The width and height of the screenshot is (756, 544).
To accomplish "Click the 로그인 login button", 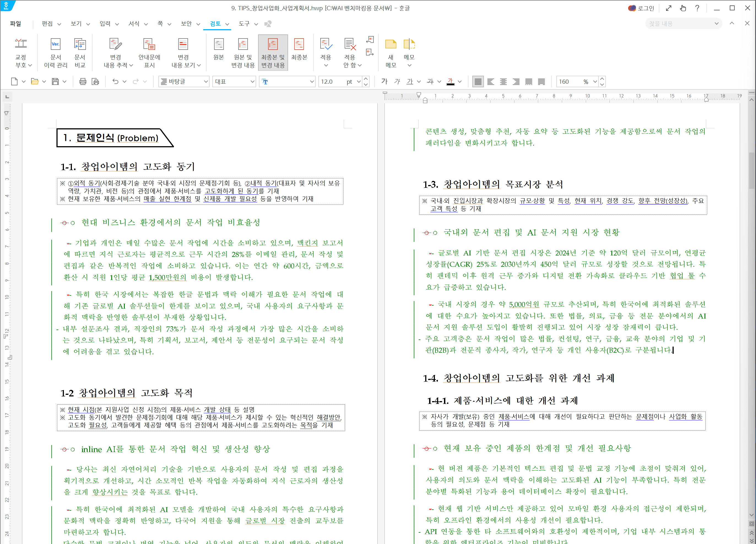I will coord(642,8).
